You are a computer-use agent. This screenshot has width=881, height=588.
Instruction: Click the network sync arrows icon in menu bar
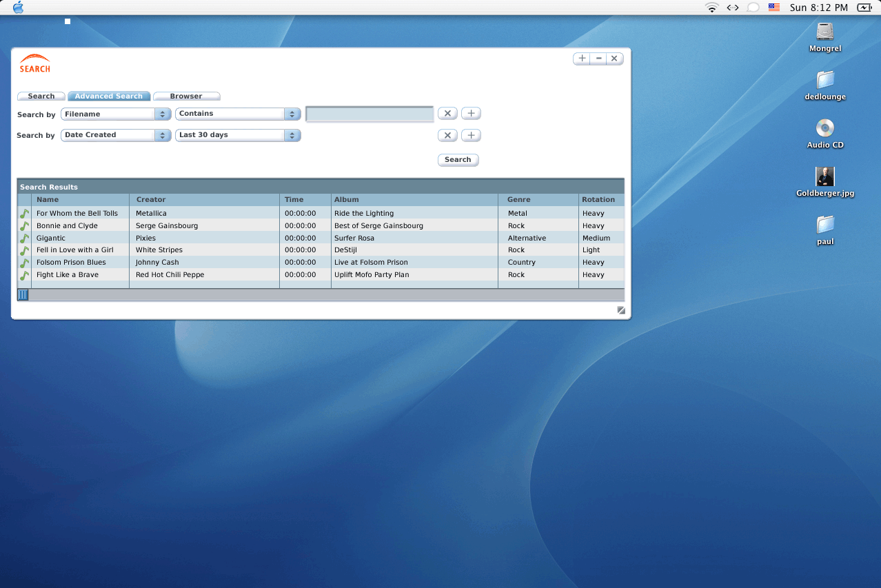click(733, 8)
